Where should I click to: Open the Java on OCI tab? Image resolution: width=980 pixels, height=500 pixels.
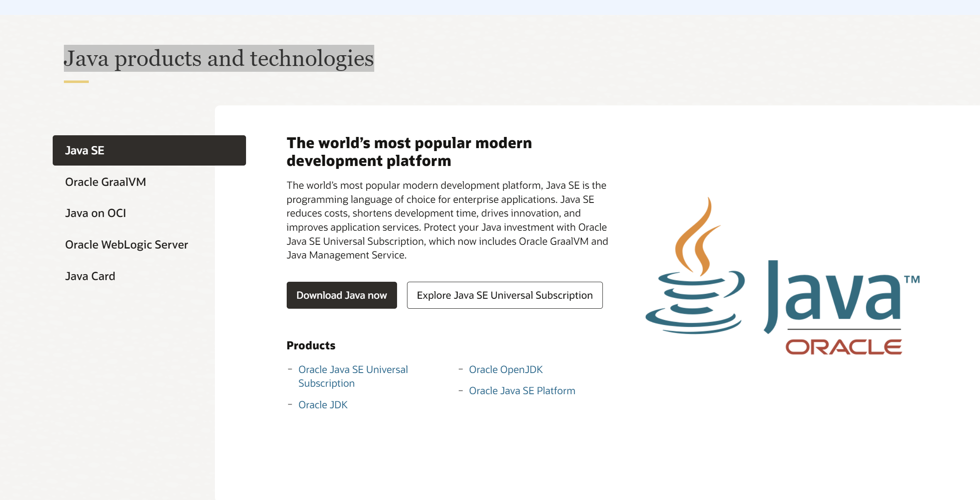point(95,213)
